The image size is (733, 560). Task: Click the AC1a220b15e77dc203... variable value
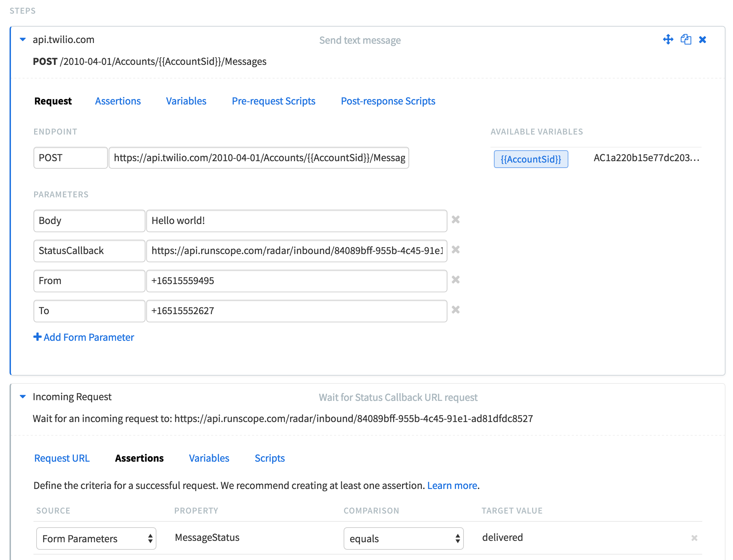coord(647,158)
